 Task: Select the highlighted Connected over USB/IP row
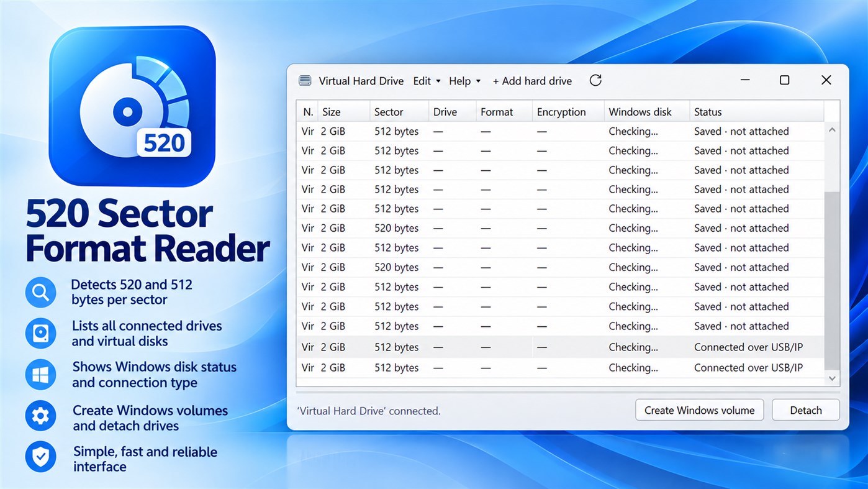(561, 347)
